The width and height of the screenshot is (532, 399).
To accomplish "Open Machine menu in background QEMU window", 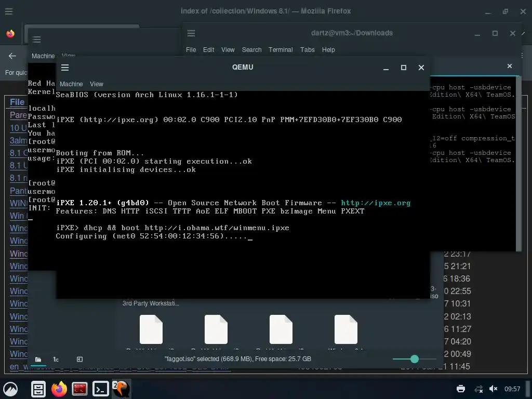I will [x=43, y=56].
